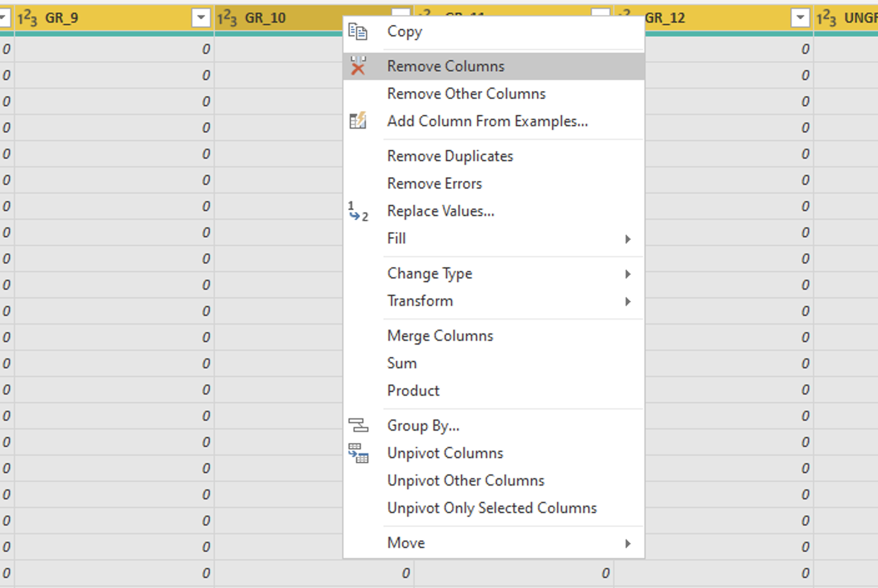Choose Merge Columns
The width and height of the screenshot is (878, 588).
(494, 336)
